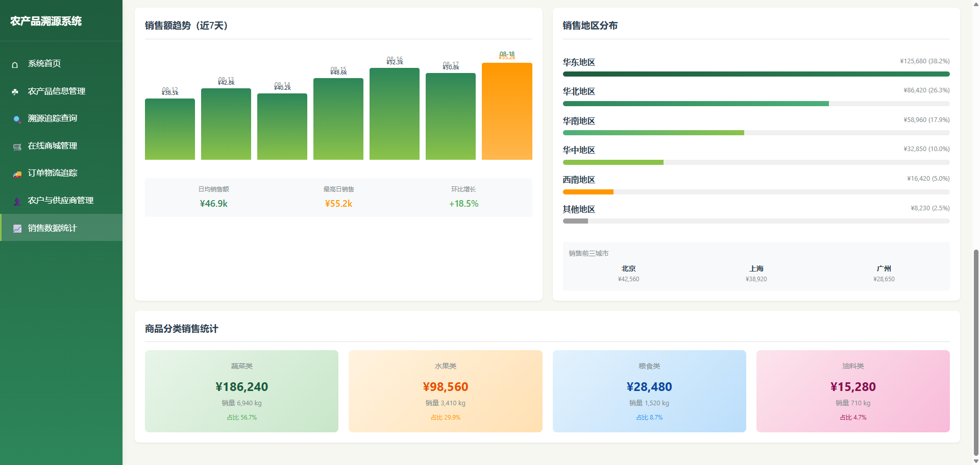This screenshot has width=980, height=465.
Task: Click the 农产品溯源系统 logo title
Action: point(46,21)
